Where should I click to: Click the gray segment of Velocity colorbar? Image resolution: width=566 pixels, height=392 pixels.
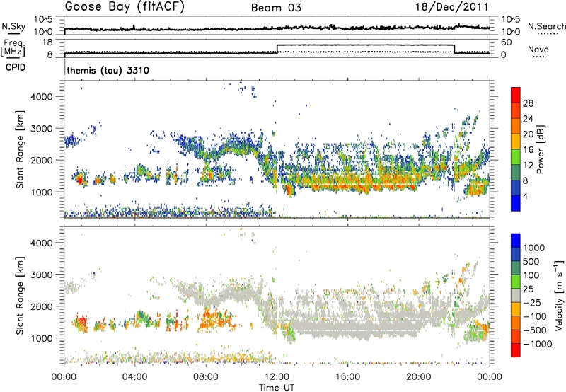[516, 296]
